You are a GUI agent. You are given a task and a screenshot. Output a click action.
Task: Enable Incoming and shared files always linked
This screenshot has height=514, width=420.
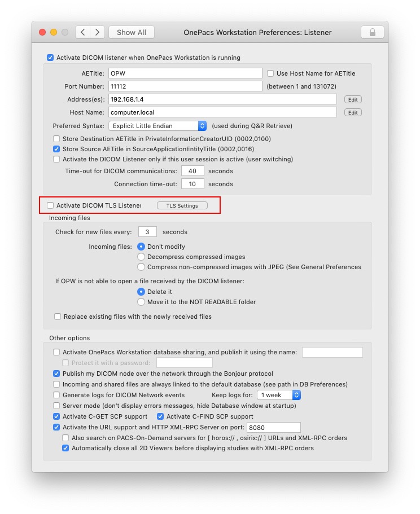click(56, 384)
